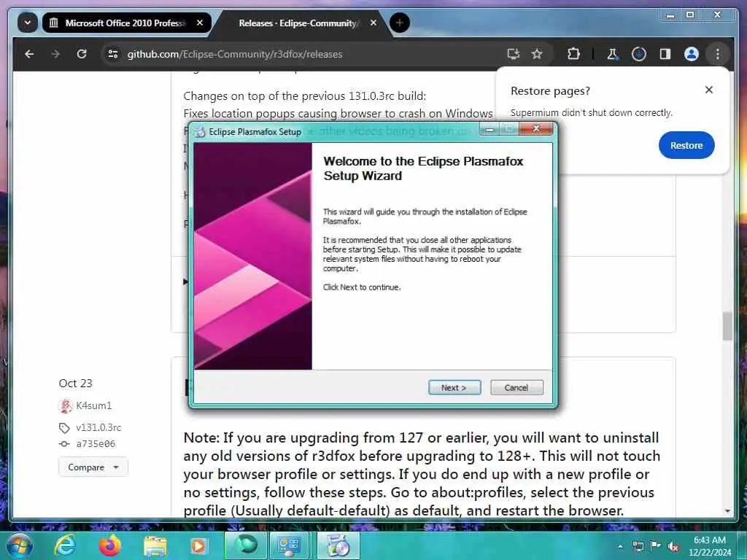
Task: Go back using the browser back arrow
Action: click(x=29, y=54)
